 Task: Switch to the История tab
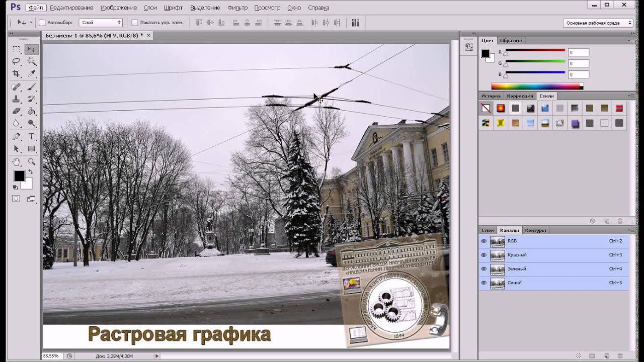pos(491,96)
